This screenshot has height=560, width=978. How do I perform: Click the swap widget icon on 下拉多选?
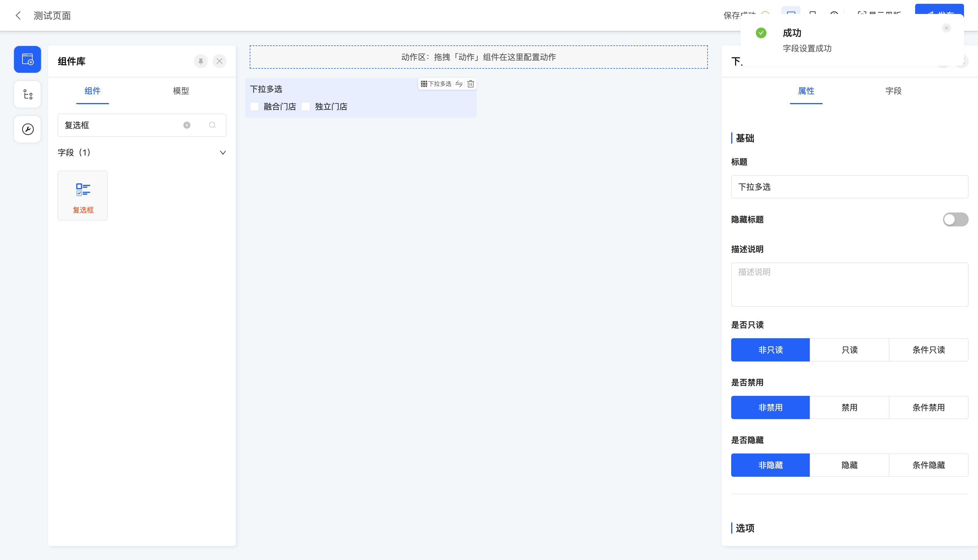pos(459,84)
